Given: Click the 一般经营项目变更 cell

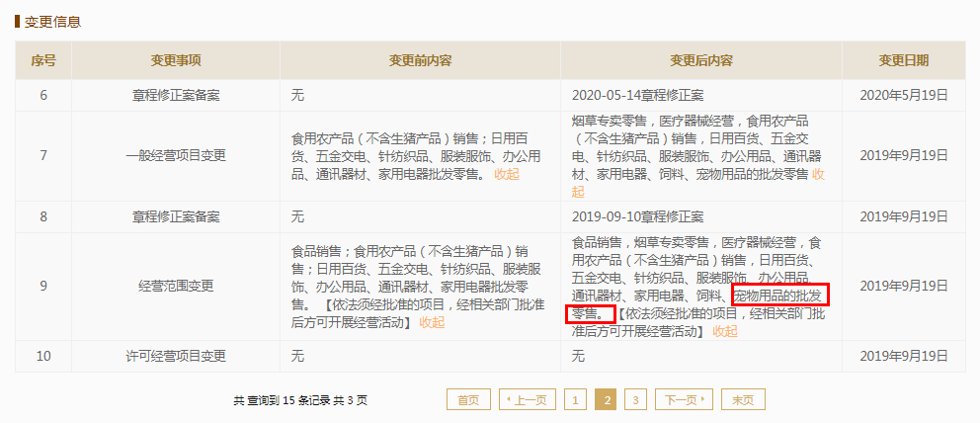Looking at the screenshot, I should coord(176,156).
